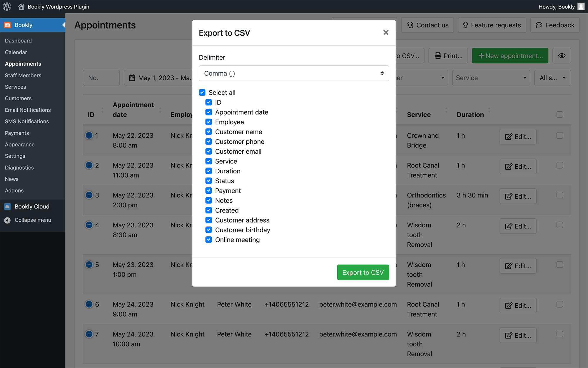Image resolution: width=588 pixels, height=368 pixels.
Task: Go to Customers menu item
Action: click(18, 98)
